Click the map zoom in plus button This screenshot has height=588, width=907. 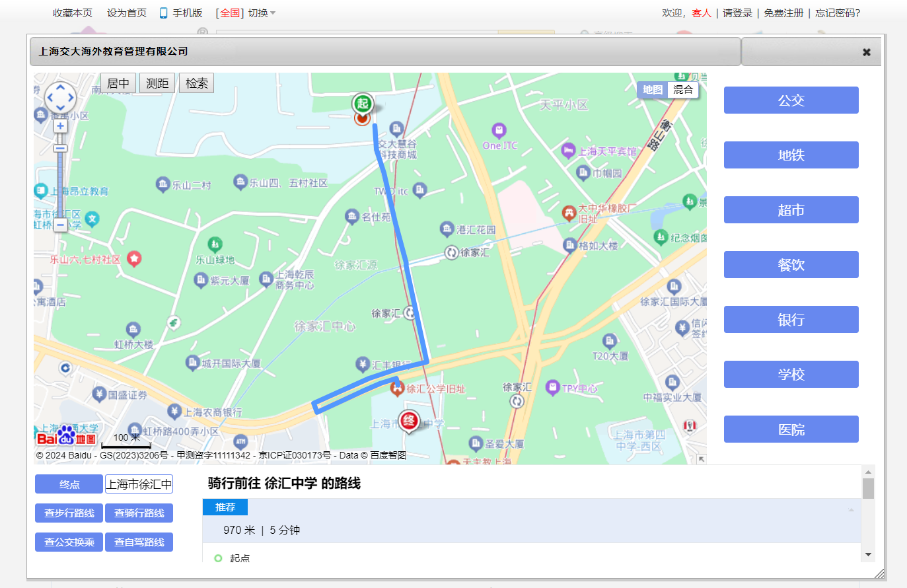click(60, 126)
